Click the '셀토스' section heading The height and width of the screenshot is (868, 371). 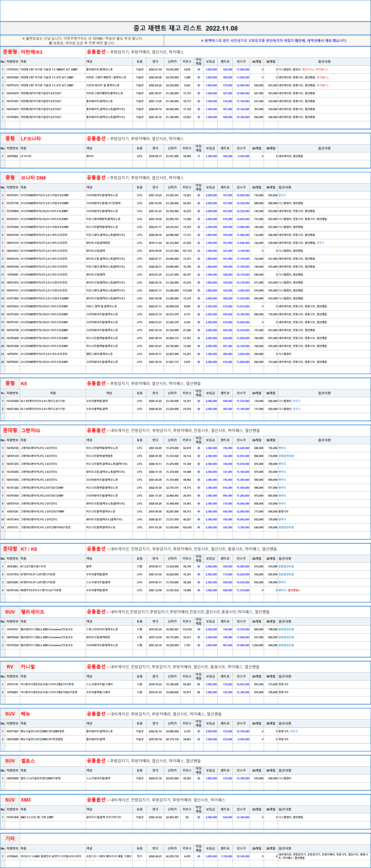point(28,761)
